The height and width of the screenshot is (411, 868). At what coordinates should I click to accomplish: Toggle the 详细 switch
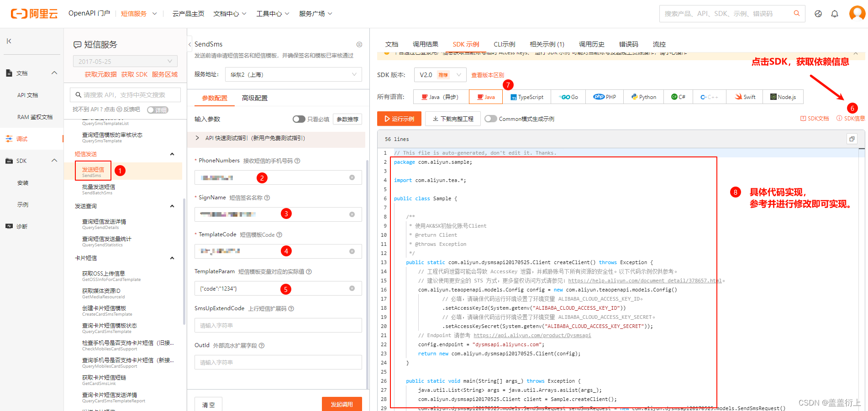[x=158, y=110]
